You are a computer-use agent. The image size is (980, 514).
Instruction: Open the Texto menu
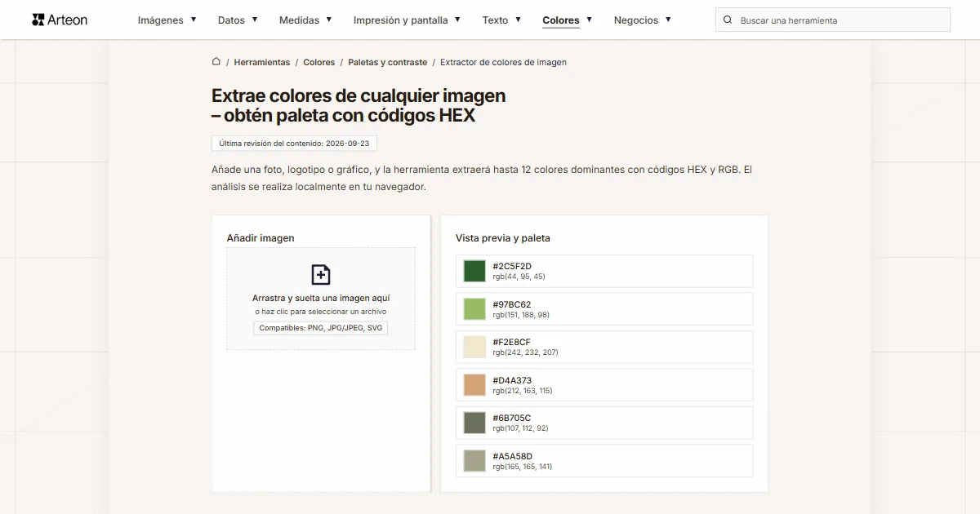click(495, 20)
